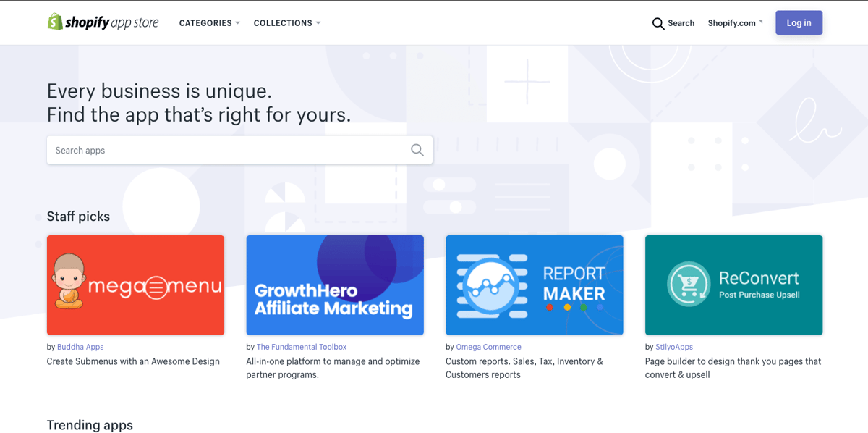Visit The Fundamental Toolbox developer page

(x=302, y=347)
